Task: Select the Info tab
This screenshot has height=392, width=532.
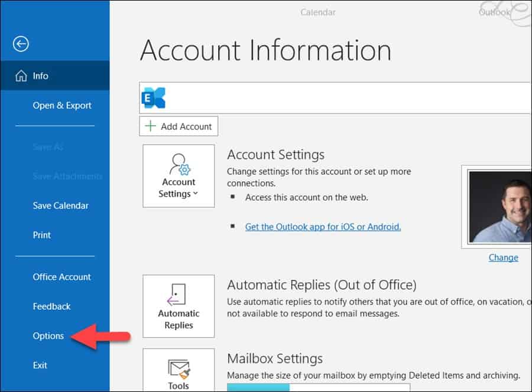Action: [55, 76]
